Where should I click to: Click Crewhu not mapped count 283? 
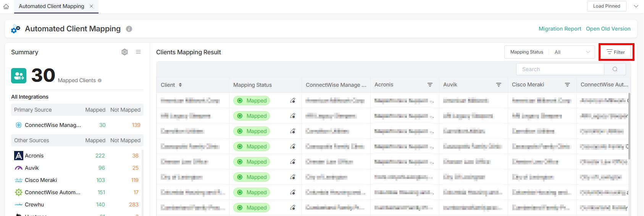point(134,205)
